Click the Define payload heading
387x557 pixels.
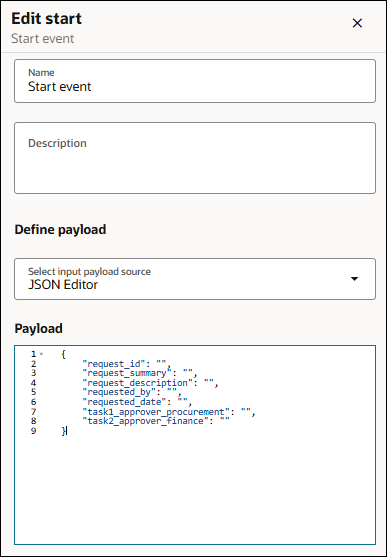[x=60, y=229]
